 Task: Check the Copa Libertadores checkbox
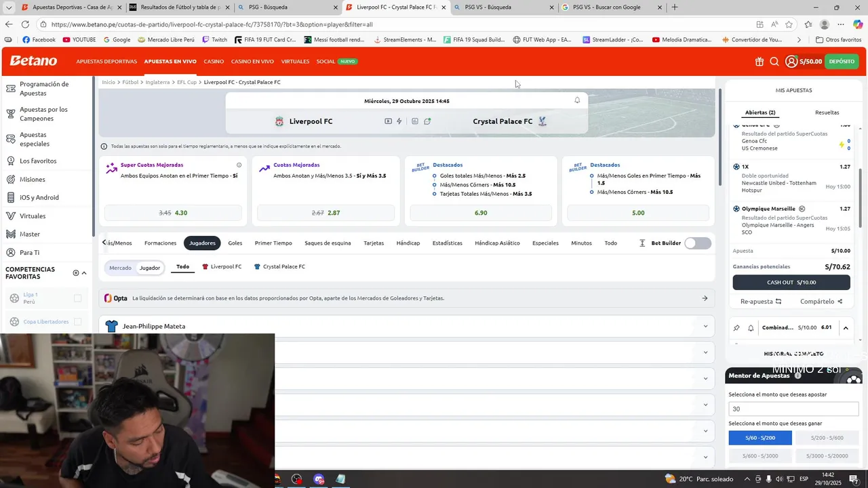77,322
